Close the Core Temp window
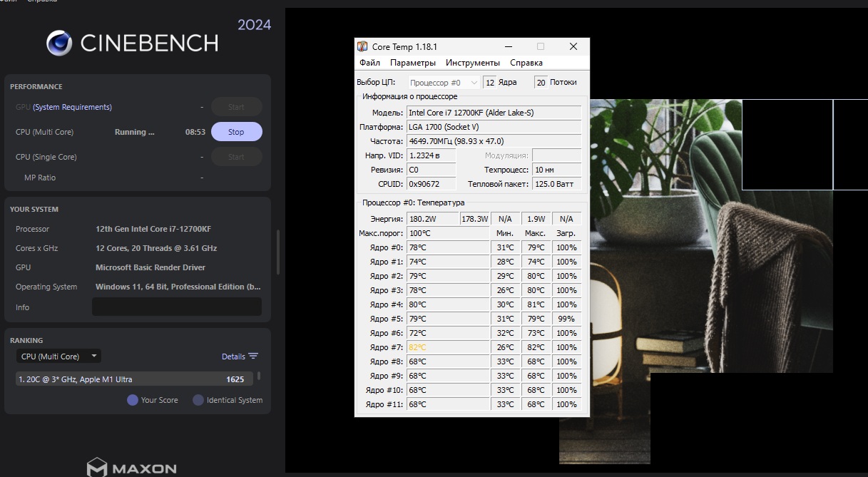This screenshot has width=868, height=477. pos(573,47)
